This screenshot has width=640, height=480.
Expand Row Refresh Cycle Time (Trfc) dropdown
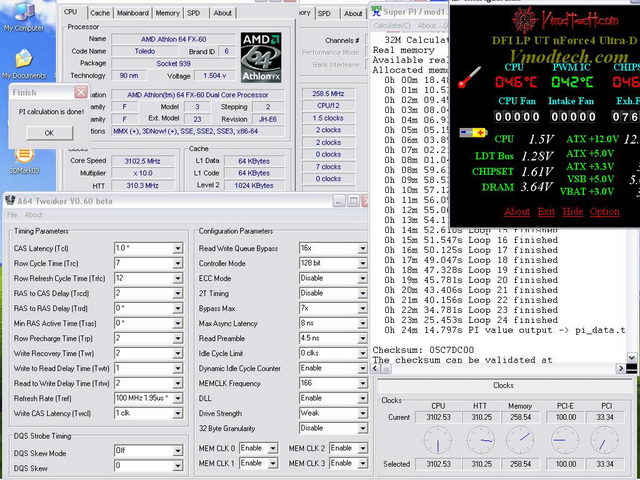pos(178,278)
